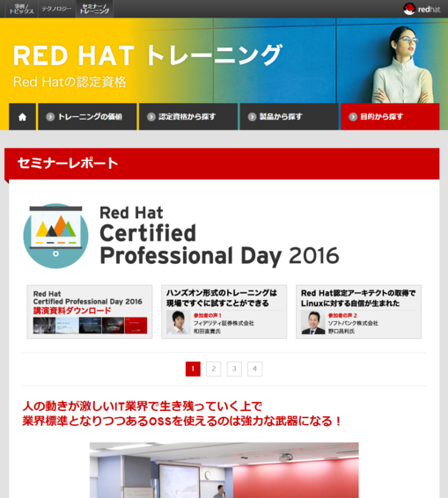The width and height of the screenshot is (448, 498).
Task: Open the 製品から探す navigation item
Action: [x=290, y=117]
